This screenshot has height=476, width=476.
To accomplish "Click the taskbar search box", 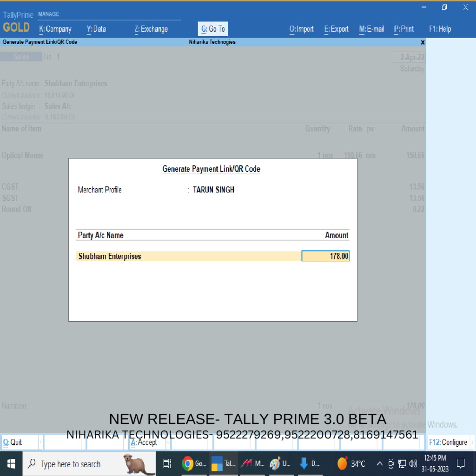I will tap(89, 463).
